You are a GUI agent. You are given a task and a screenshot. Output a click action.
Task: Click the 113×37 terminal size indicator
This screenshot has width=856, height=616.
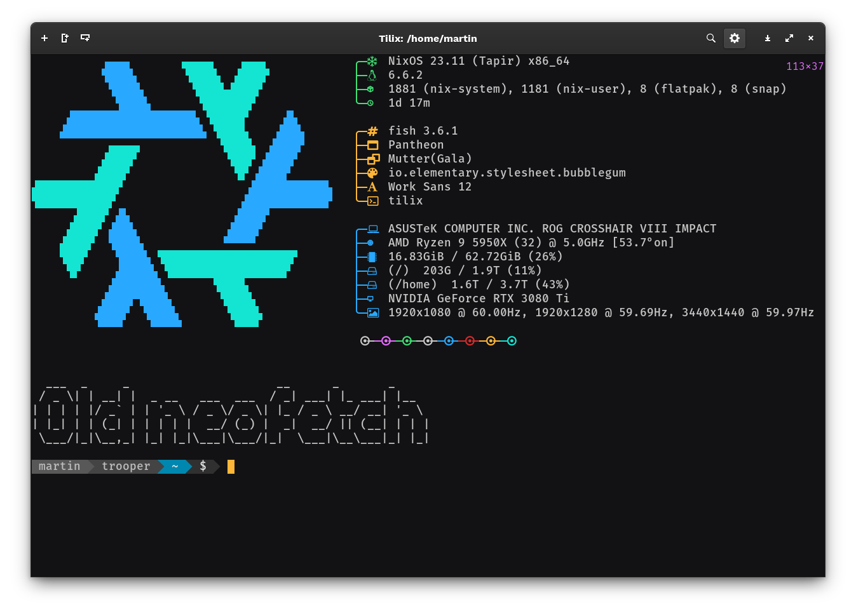805,67
